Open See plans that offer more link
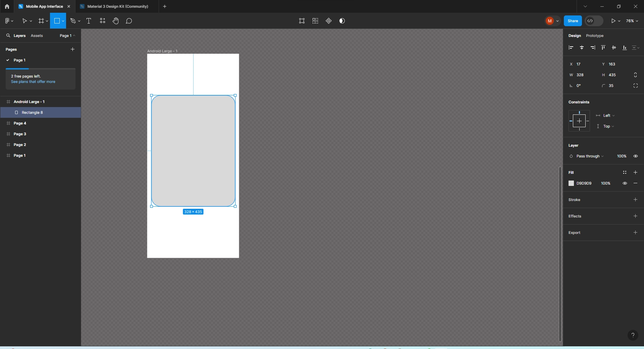The width and height of the screenshot is (644, 349). 33,82
